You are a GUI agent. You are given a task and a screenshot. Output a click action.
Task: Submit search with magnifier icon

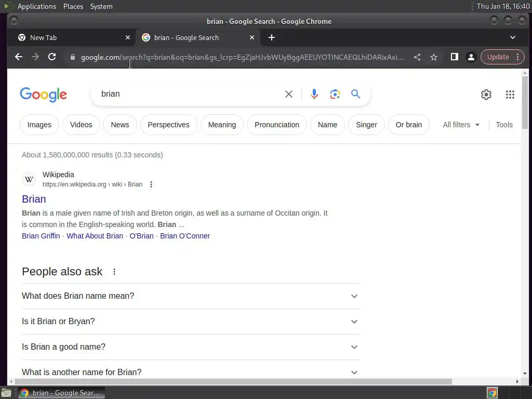(355, 94)
